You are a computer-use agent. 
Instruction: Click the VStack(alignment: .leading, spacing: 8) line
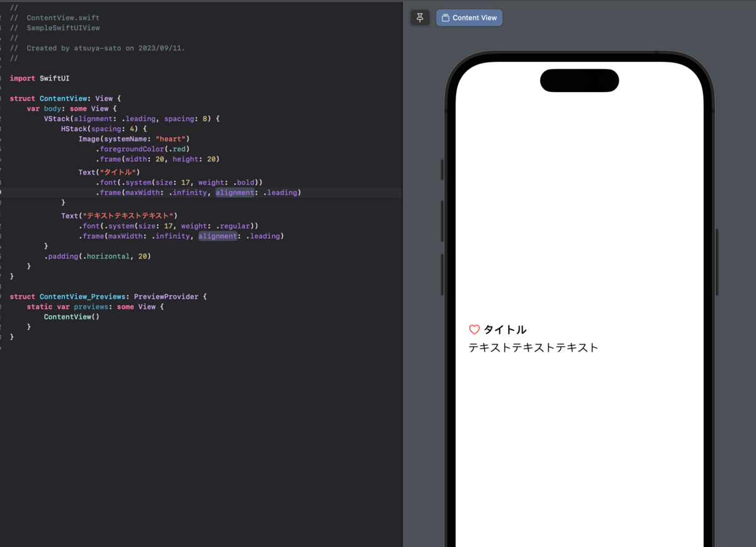click(132, 118)
